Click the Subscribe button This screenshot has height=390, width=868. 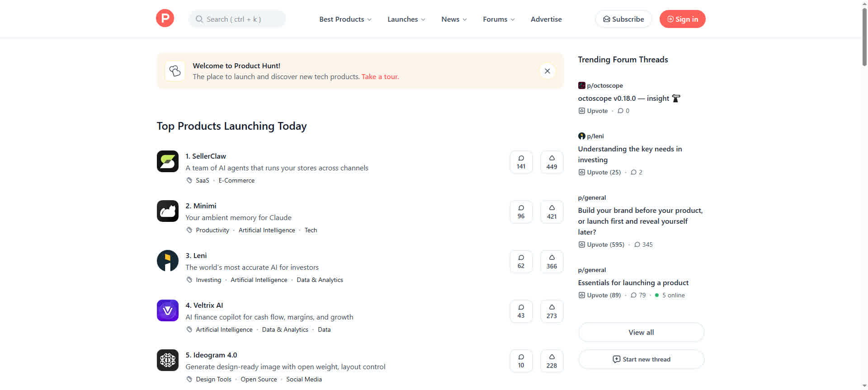click(x=623, y=19)
